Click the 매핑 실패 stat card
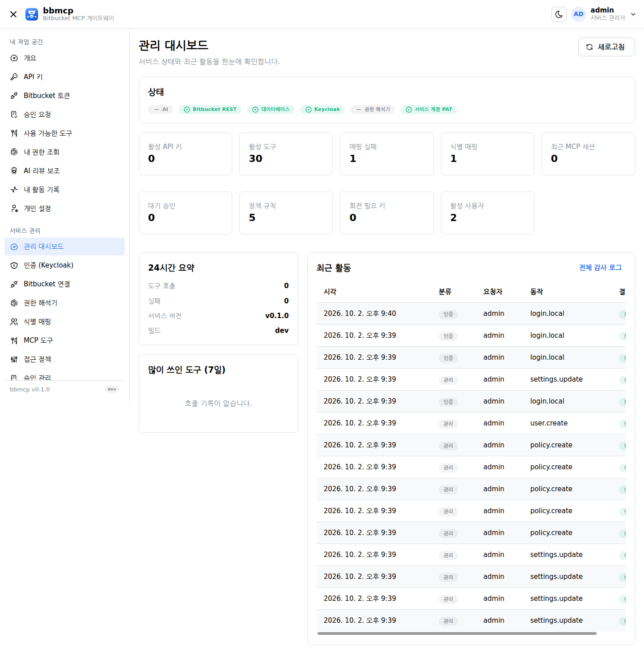 (386, 154)
